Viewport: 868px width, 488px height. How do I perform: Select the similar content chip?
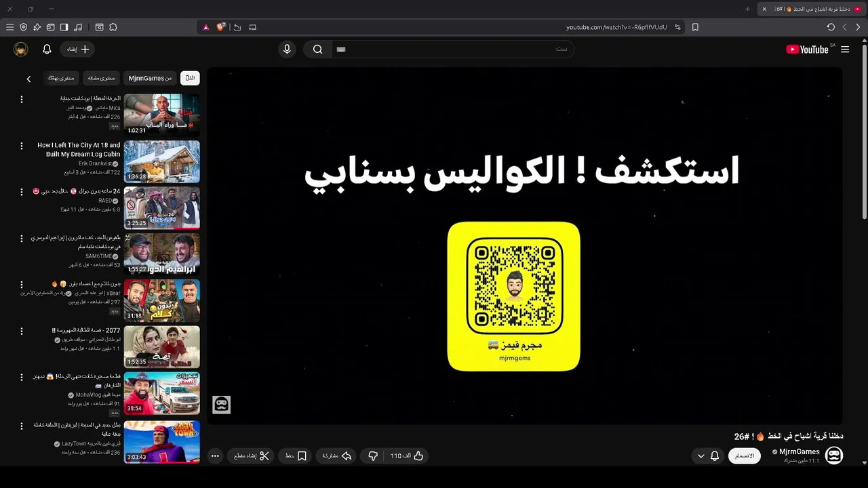tap(102, 78)
